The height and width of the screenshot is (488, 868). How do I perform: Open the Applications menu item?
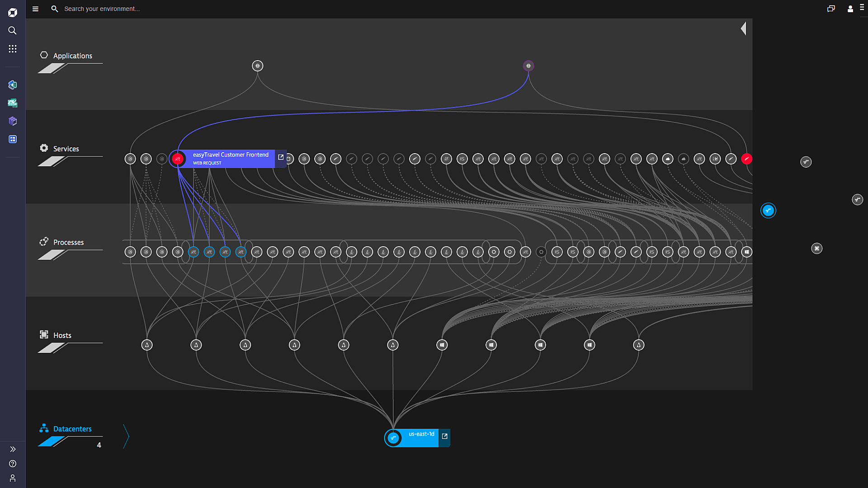[72, 56]
